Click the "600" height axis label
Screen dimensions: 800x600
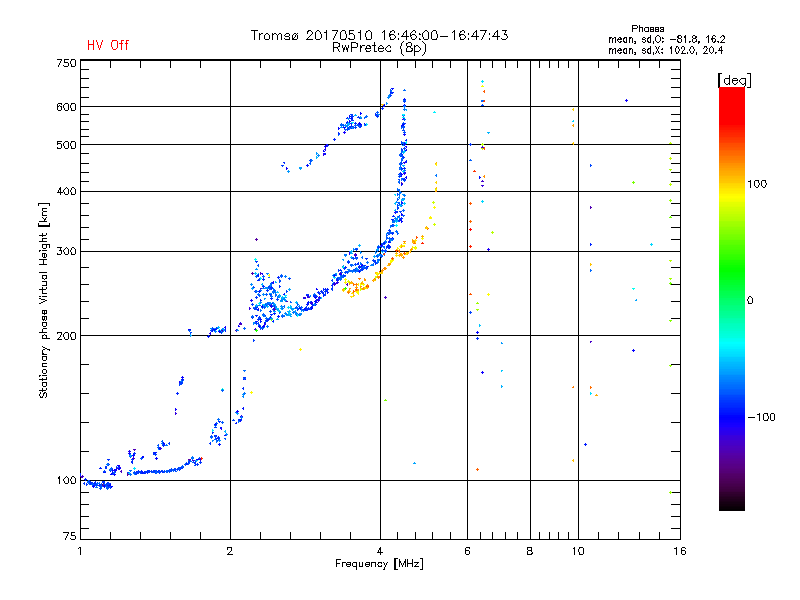click(x=66, y=107)
